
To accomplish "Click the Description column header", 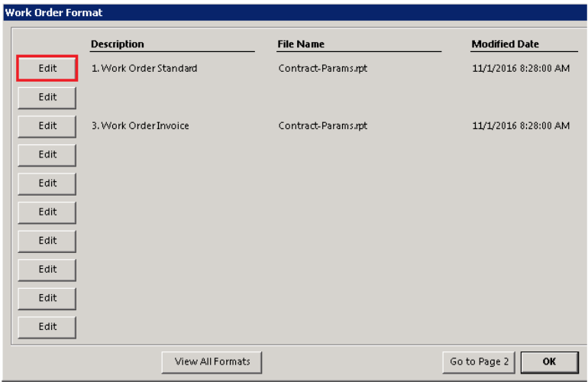I will pyautogui.click(x=118, y=44).
